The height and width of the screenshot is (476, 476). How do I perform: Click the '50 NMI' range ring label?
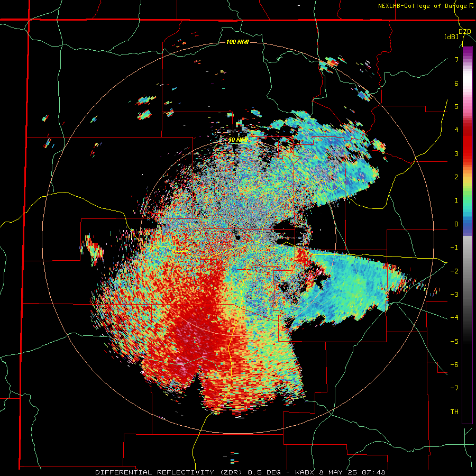237,140
